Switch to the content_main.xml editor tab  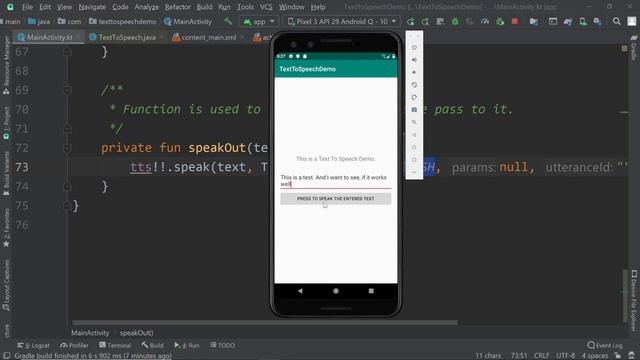[208, 37]
